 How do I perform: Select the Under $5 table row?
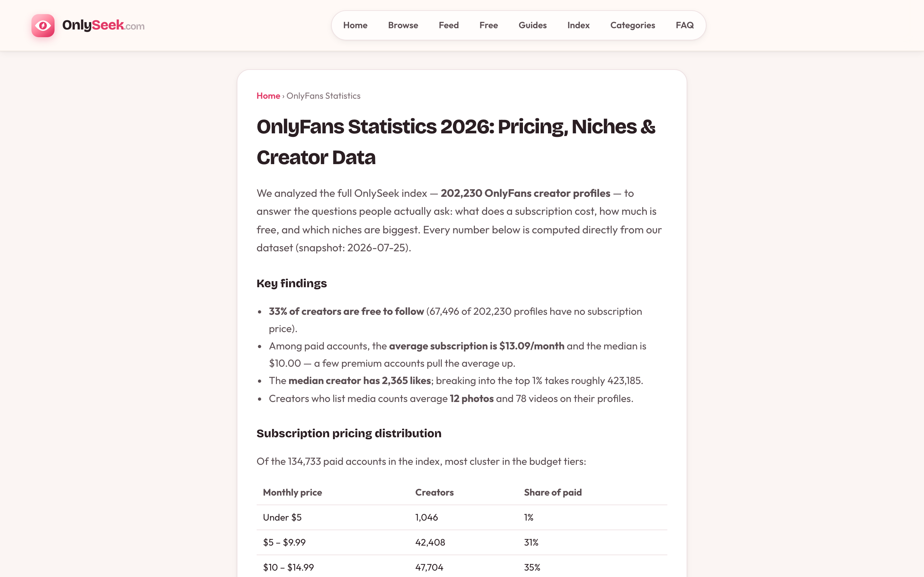pyautogui.click(x=462, y=517)
